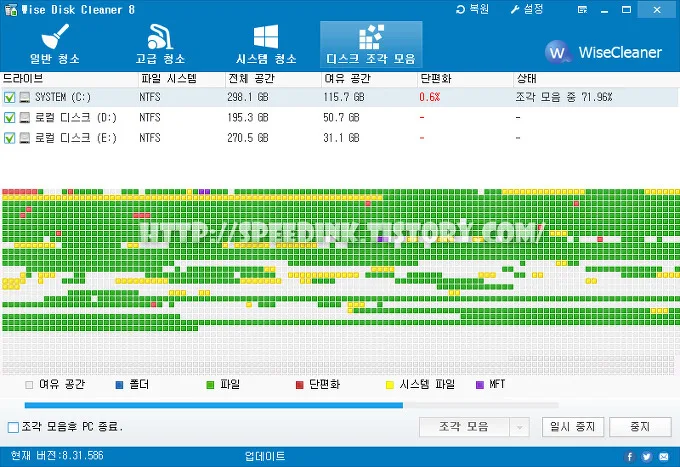Viewport: 680px width, 467px height.
Task: Click the email envelope icon
Action: pos(664,457)
